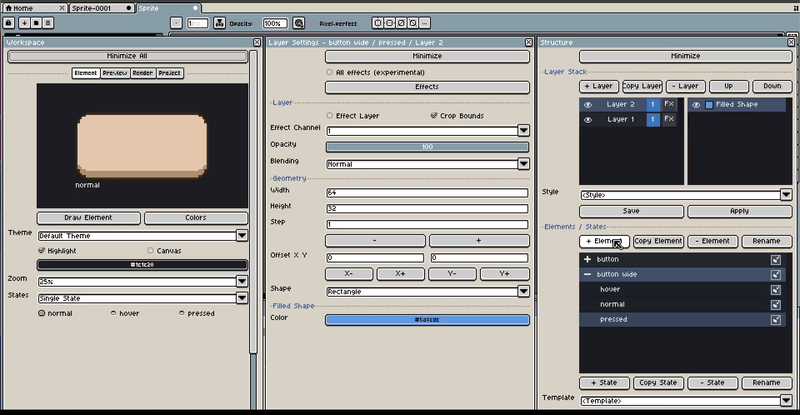The height and width of the screenshot is (415, 800).
Task: Click the lock icon in the toolbar
Action: pyautogui.click(x=9, y=23)
